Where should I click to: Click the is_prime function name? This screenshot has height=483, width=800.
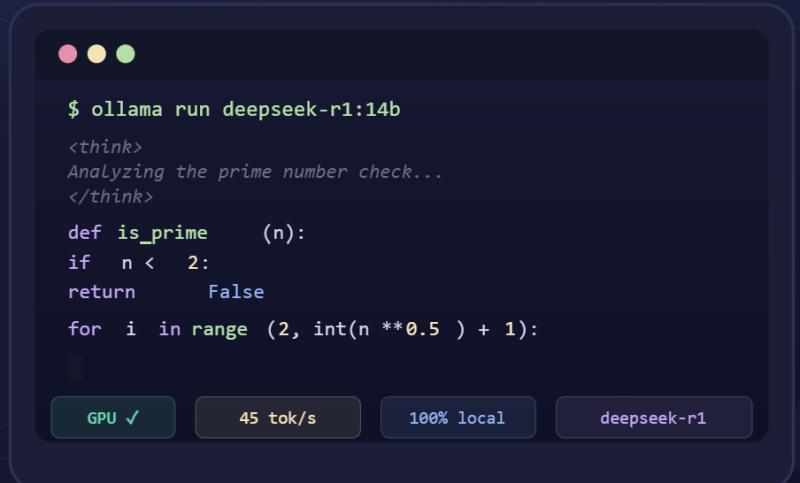162,233
